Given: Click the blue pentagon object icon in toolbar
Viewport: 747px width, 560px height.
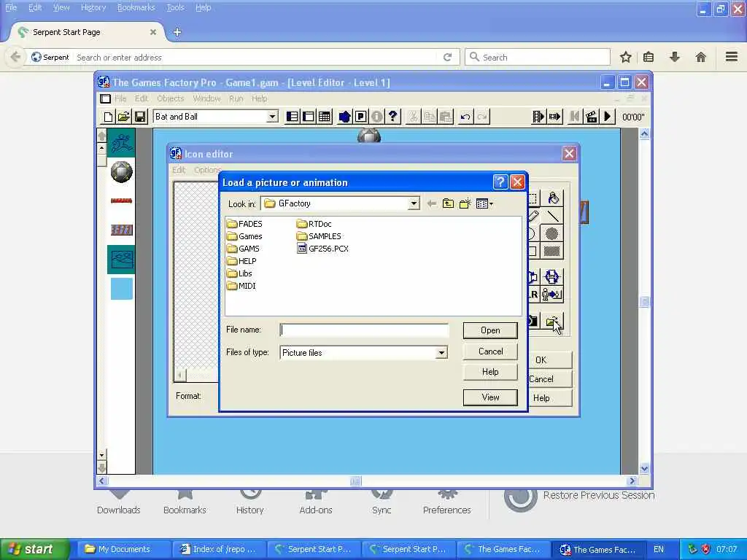Looking at the screenshot, I should click(344, 117).
